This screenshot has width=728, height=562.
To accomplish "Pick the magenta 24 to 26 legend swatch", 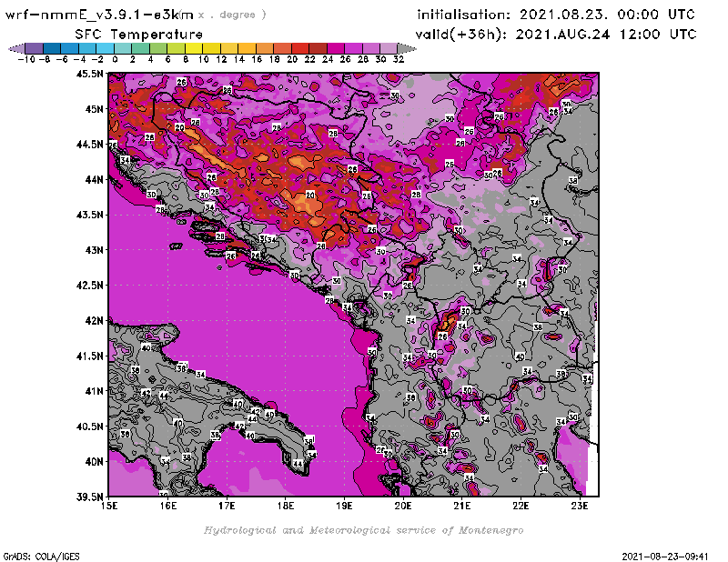I will point(335,48).
